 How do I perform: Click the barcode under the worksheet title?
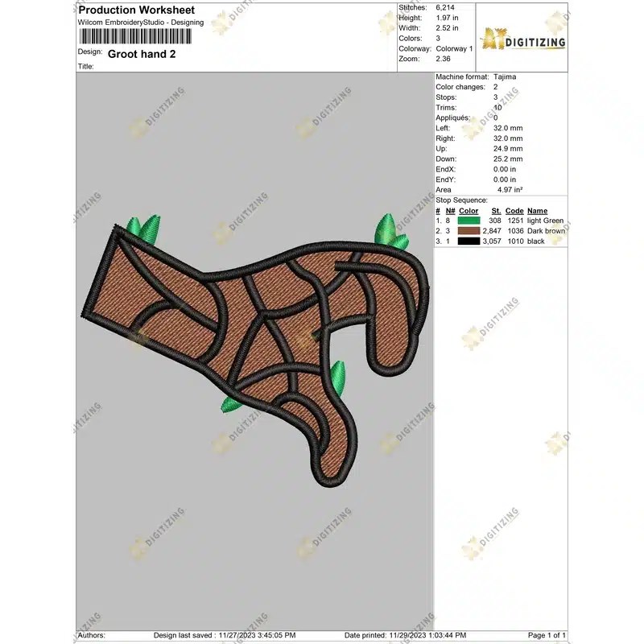tap(135, 36)
